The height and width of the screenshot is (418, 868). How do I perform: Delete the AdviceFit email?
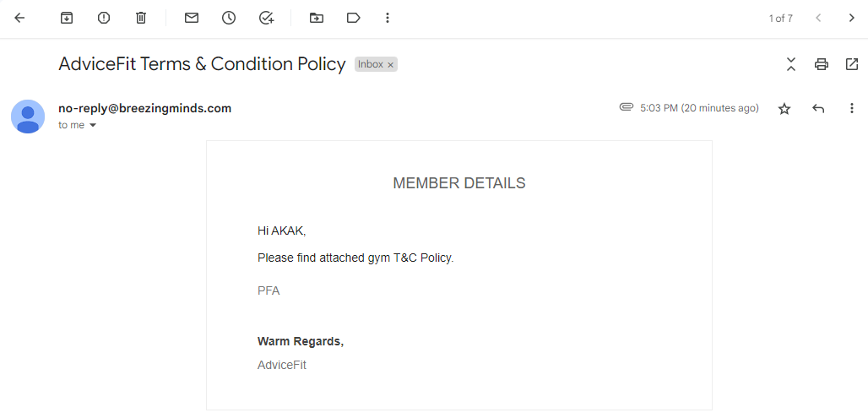(141, 18)
